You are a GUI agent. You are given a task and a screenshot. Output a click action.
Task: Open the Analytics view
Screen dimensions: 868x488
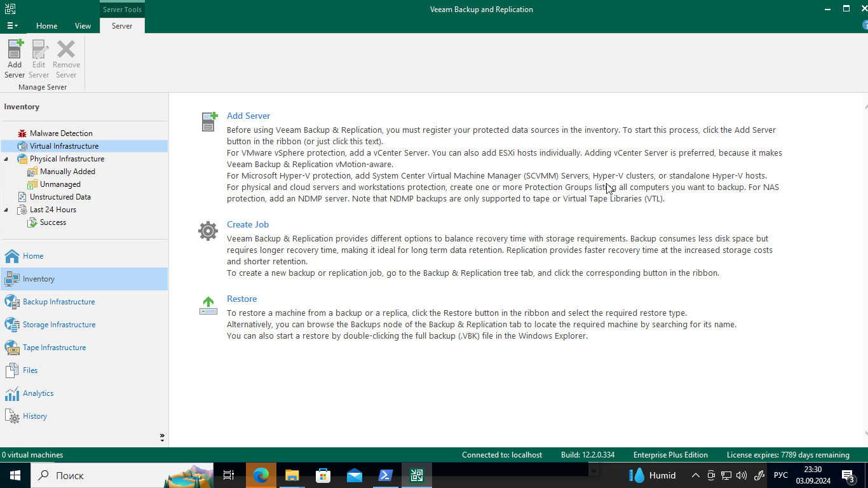pyautogui.click(x=84, y=393)
